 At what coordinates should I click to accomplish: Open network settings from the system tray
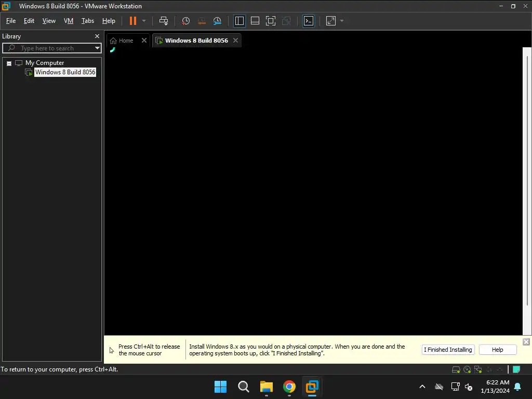455,387
